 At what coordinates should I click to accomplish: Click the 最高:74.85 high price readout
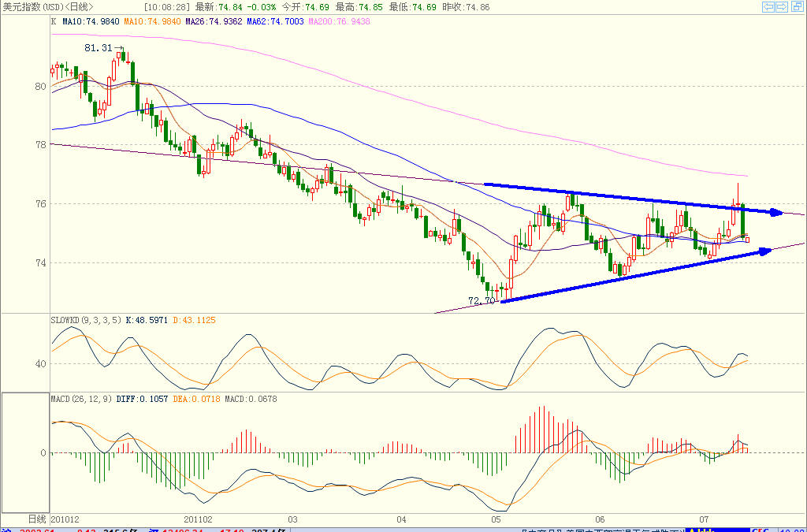pyautogui.click(x=359, y=7)
